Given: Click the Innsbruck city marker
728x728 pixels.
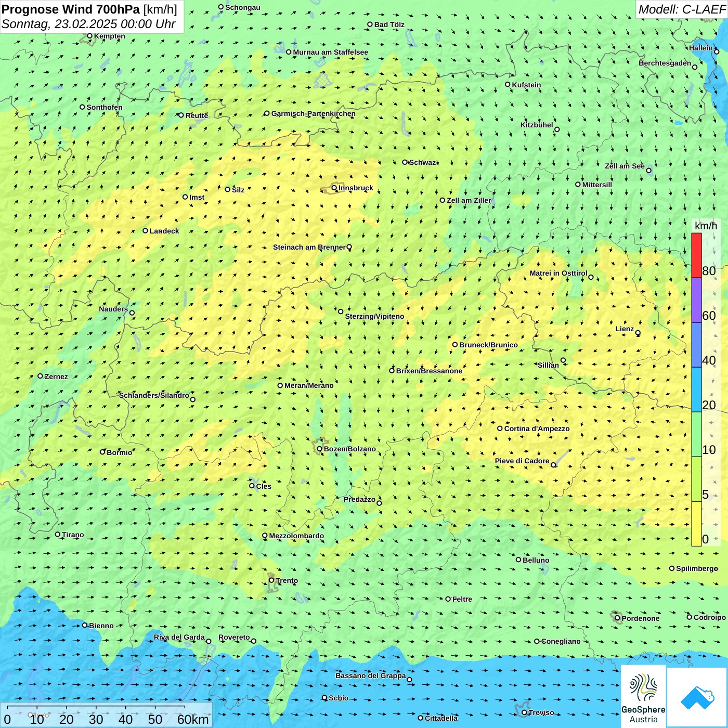Looking at the screenshot, I should 334,188.
